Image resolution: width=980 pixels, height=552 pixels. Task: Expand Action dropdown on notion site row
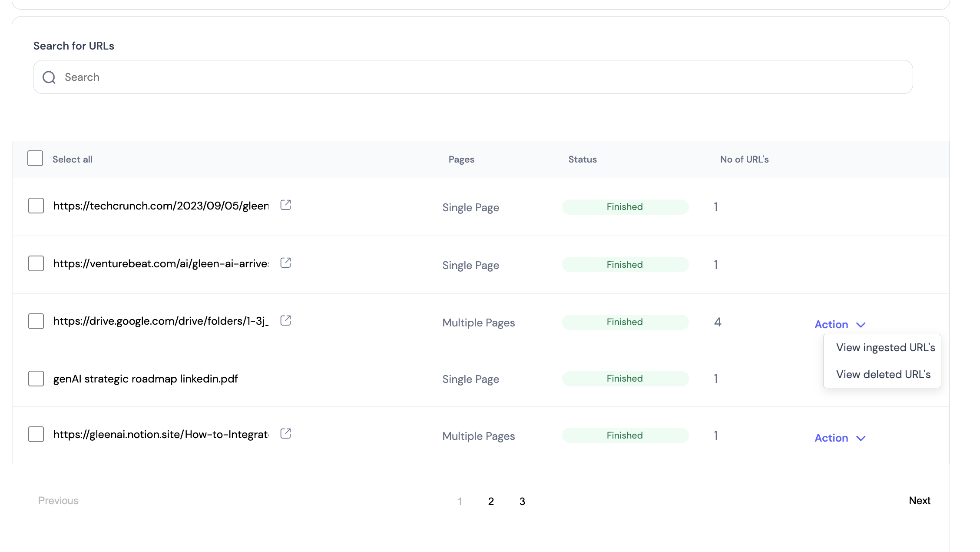[831, 438]
